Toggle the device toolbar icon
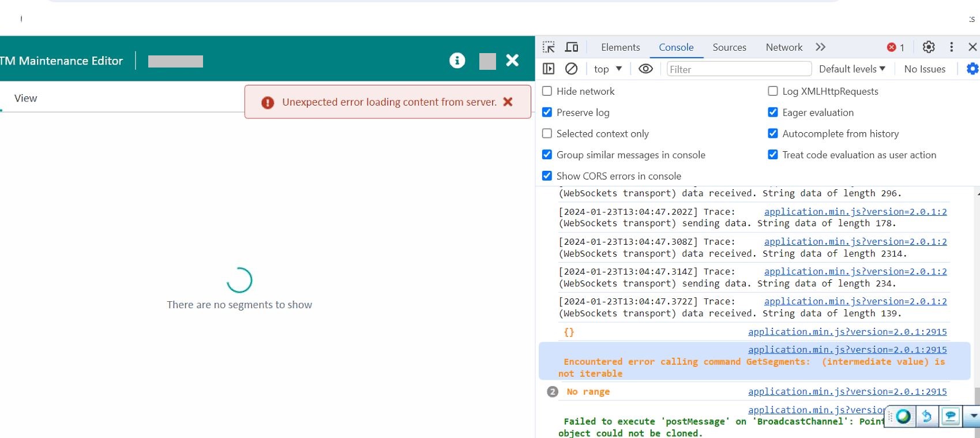The height and width of the screenshot is (438, 980). click(572, 47)
